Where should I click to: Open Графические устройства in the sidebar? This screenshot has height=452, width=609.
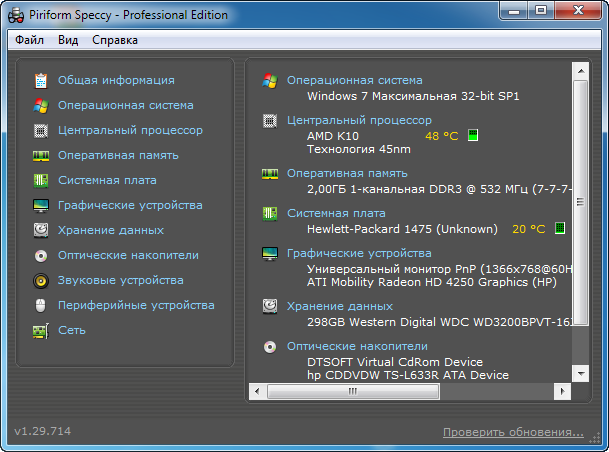(130, 205)
